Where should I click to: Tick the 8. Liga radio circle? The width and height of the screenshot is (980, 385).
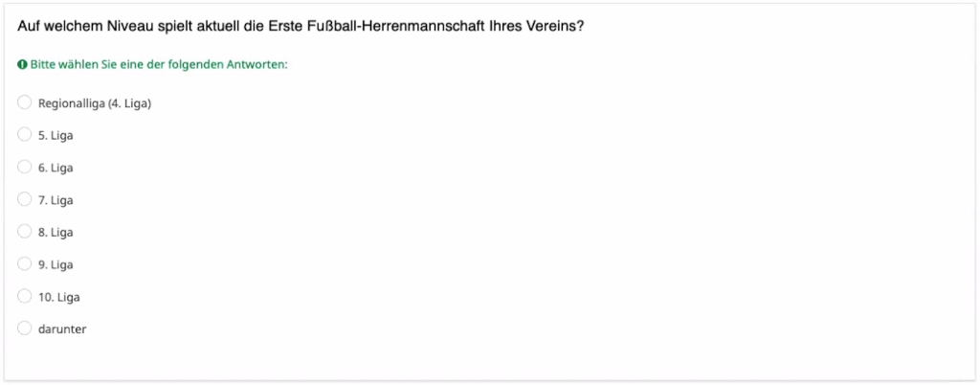point(24,231)
